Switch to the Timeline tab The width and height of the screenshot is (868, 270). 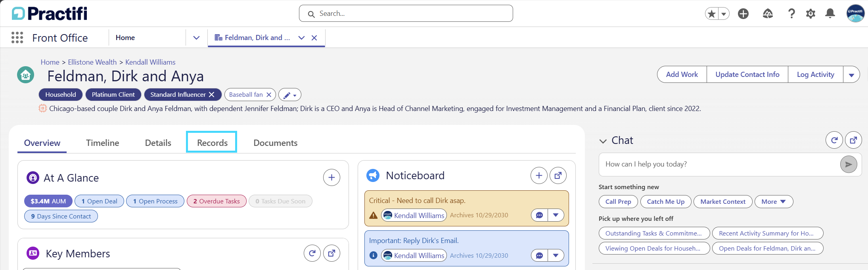[x=103, y=143]
